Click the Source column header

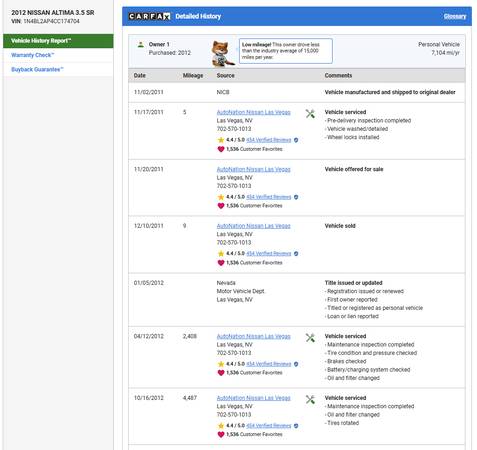tap(225, 75)
